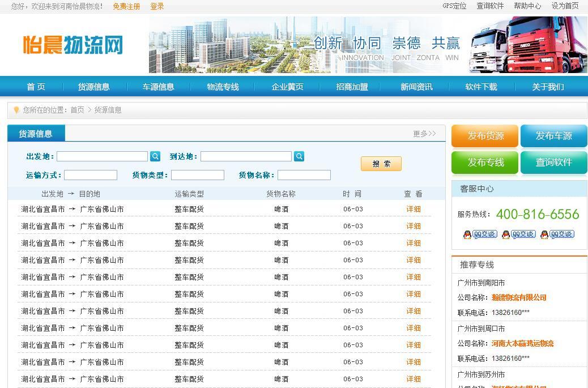Image resolution: width=588 pixels, height=388 pixels.
Task: Click into the 货物名称 input field
Action: [304, 175]
